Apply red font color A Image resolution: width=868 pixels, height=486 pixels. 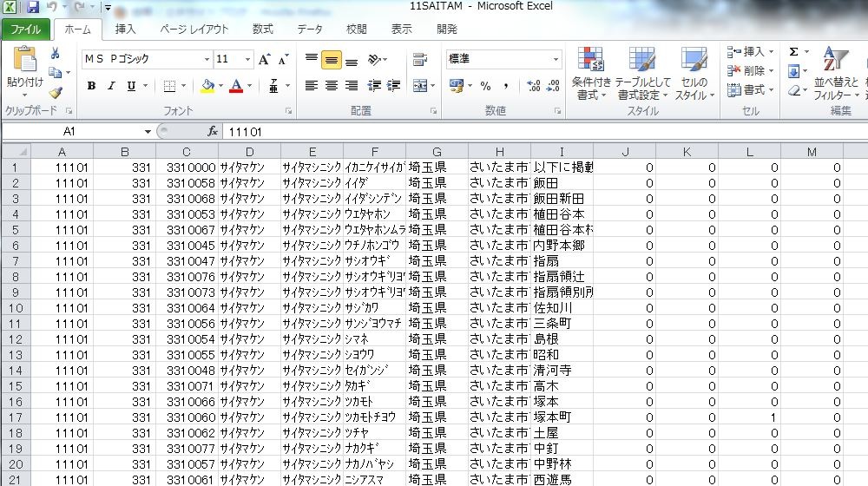pos(236,86)
